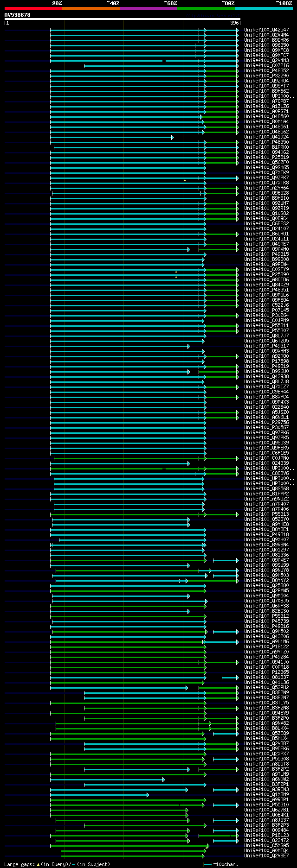This screenshot has height=868, width=297.
Task: Click UniRef100_Q45RE7 label
Action: point(266,244)
